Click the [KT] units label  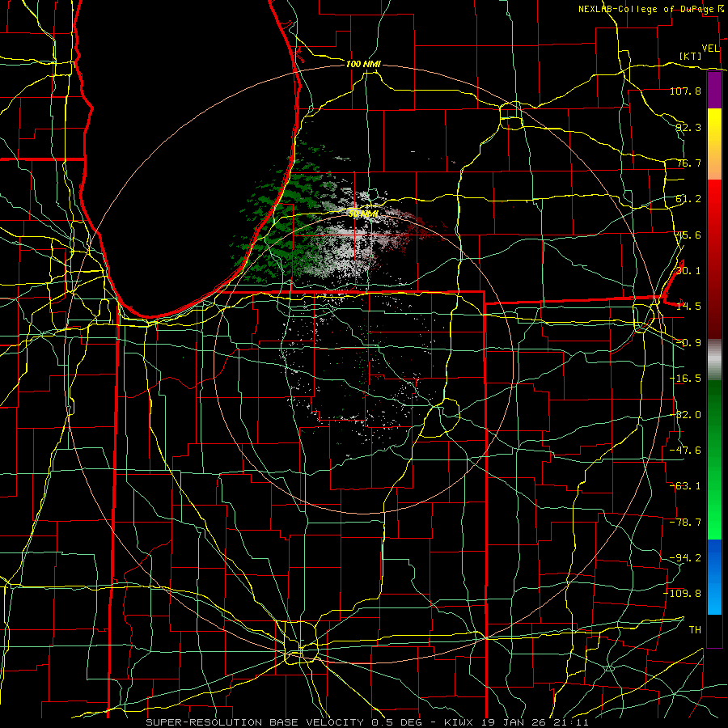tap(691, 56)
